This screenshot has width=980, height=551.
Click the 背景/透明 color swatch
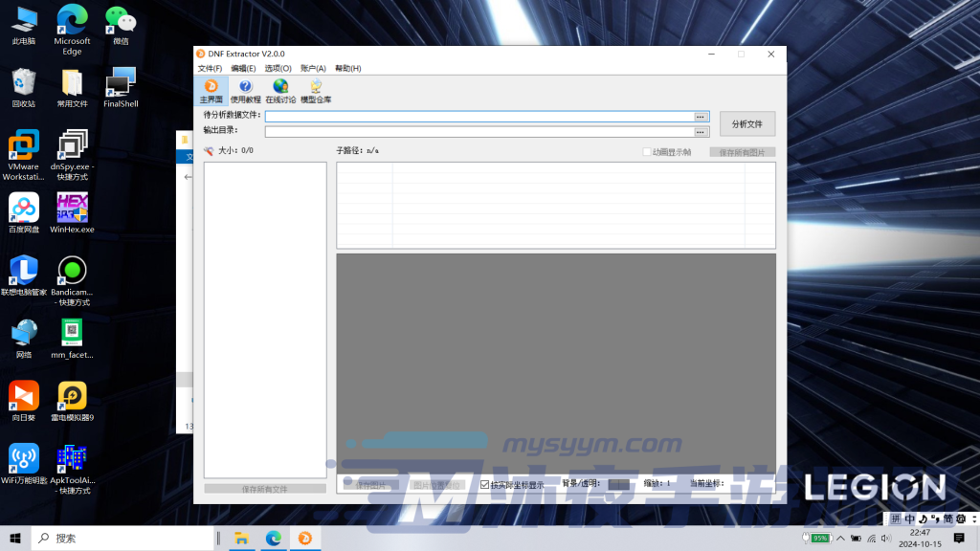pos(618,485)
